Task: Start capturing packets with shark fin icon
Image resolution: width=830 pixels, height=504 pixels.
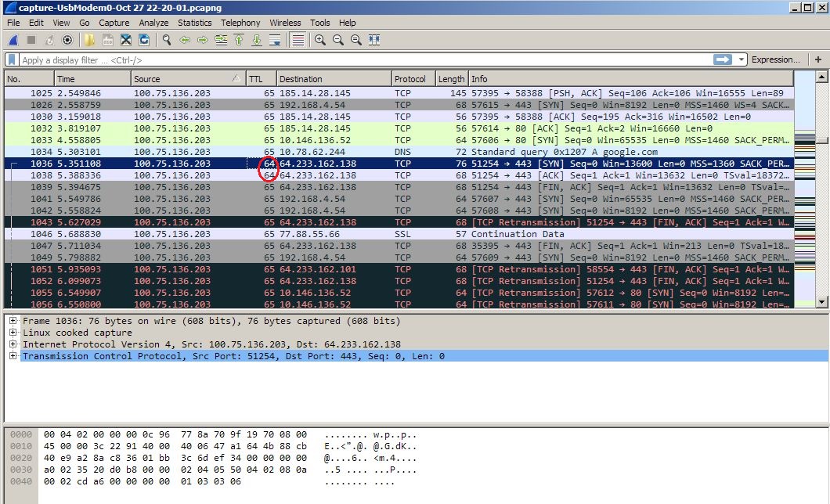Action: tap(14, 40)
